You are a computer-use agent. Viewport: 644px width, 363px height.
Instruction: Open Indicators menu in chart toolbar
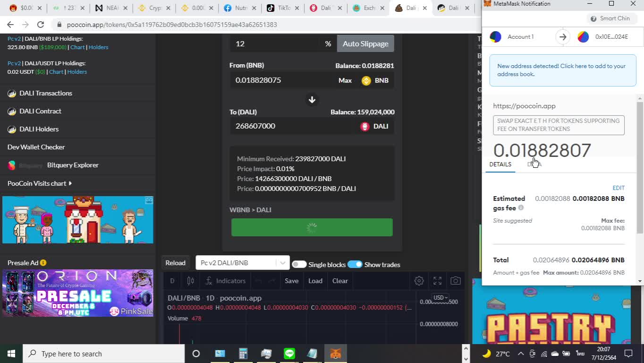tap(225, 281)
